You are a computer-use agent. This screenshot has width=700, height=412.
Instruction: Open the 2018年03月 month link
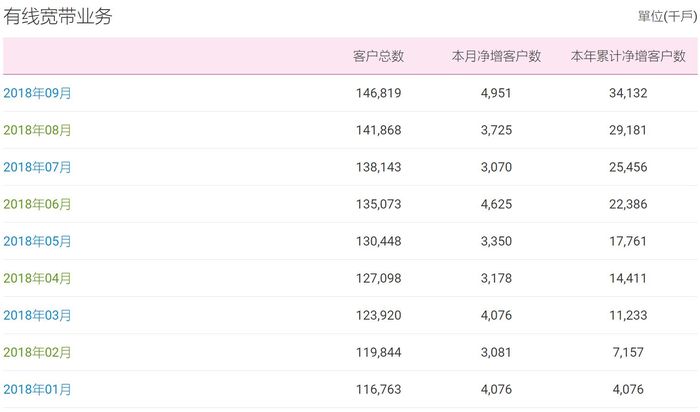tap(38, 315)
